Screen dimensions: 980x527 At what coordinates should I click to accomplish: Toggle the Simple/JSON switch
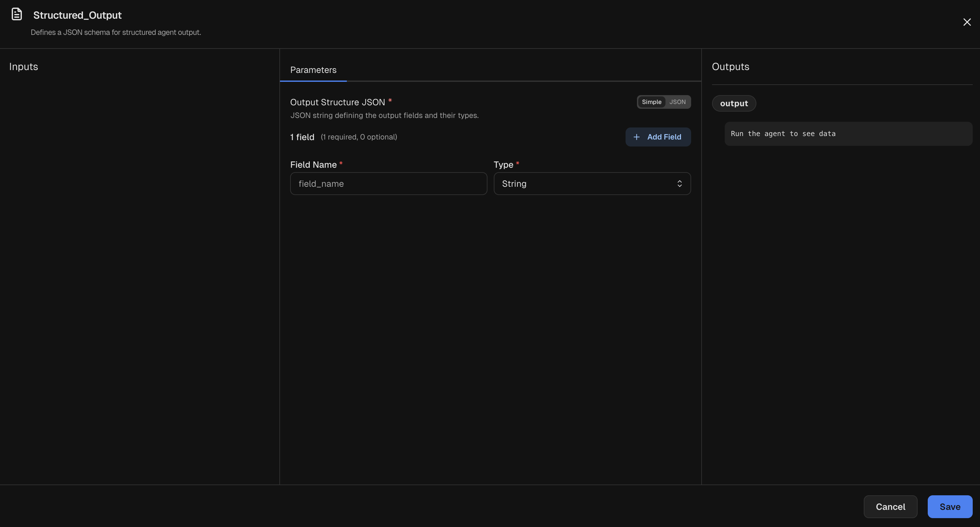[x=664, y=102]
